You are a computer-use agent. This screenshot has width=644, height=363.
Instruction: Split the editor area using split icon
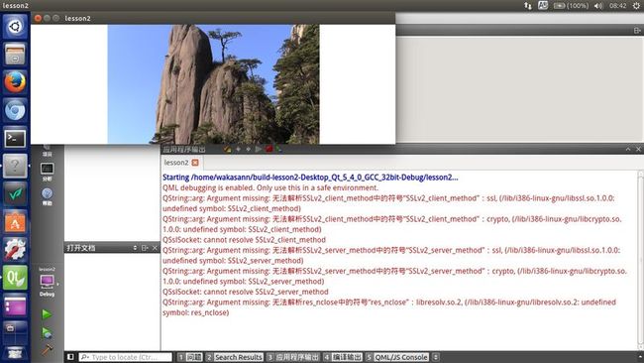pyautogui.click(x=637, y=31)
